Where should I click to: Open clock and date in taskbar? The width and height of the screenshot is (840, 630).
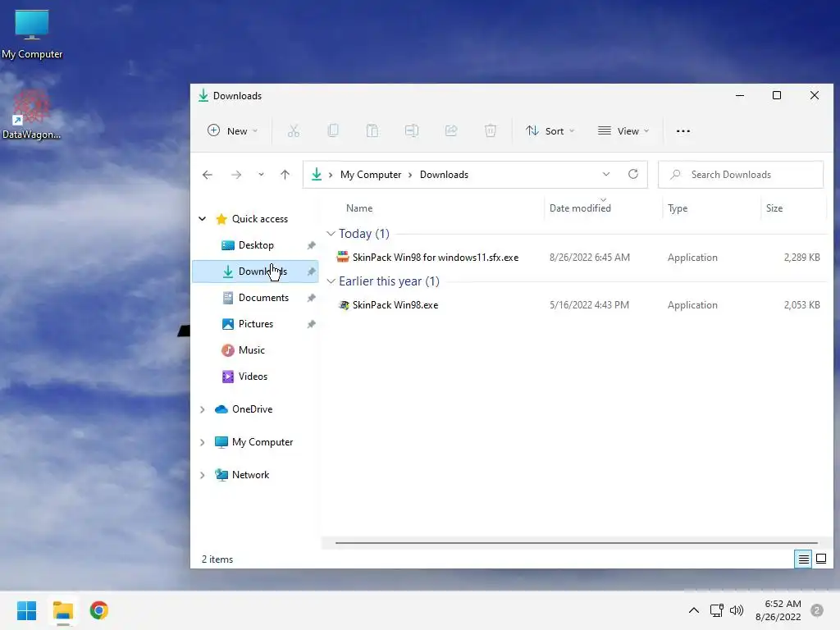coord(778,610)
